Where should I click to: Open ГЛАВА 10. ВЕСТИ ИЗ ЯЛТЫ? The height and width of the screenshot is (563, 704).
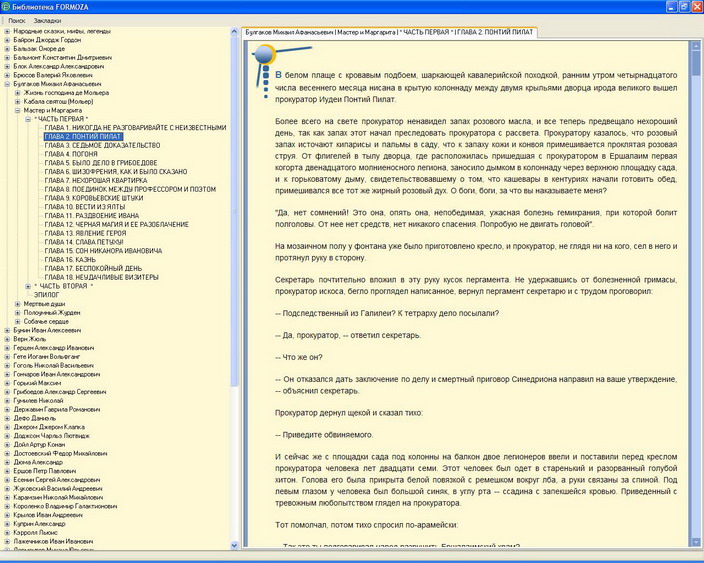pos(84,207)
